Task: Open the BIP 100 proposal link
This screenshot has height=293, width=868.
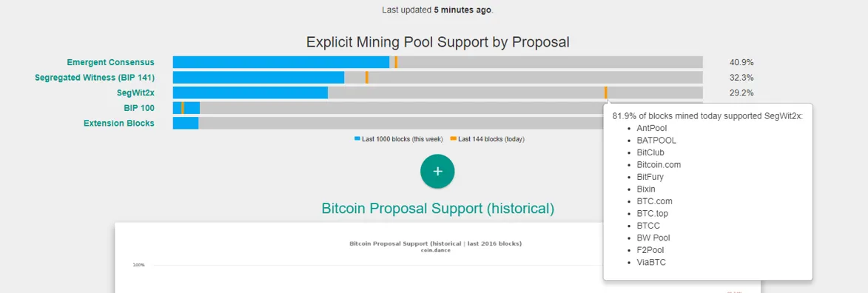Action: coord(139,108)
